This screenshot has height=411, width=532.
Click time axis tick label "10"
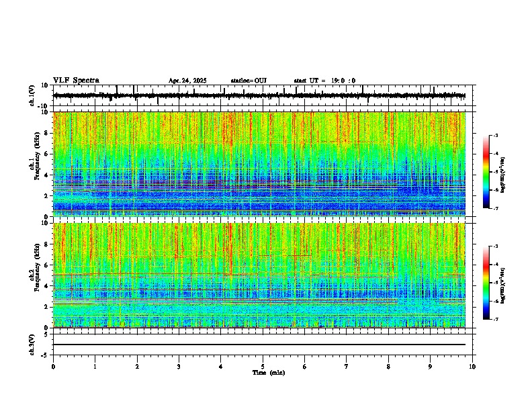pyautogui.click(x=472, y=367)
